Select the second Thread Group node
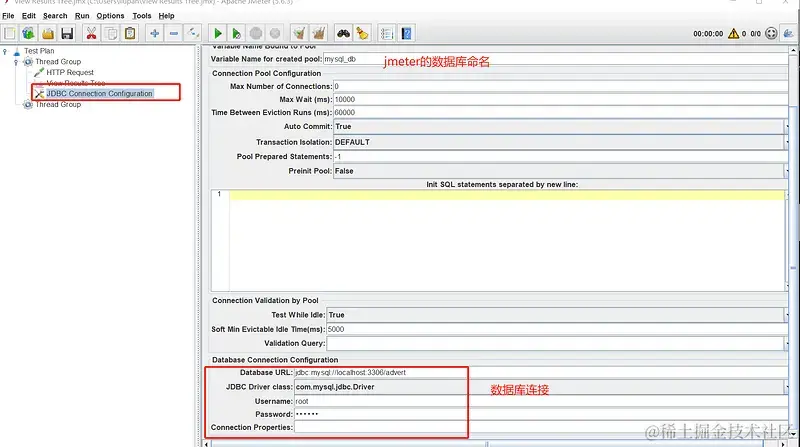 (58, 105)
